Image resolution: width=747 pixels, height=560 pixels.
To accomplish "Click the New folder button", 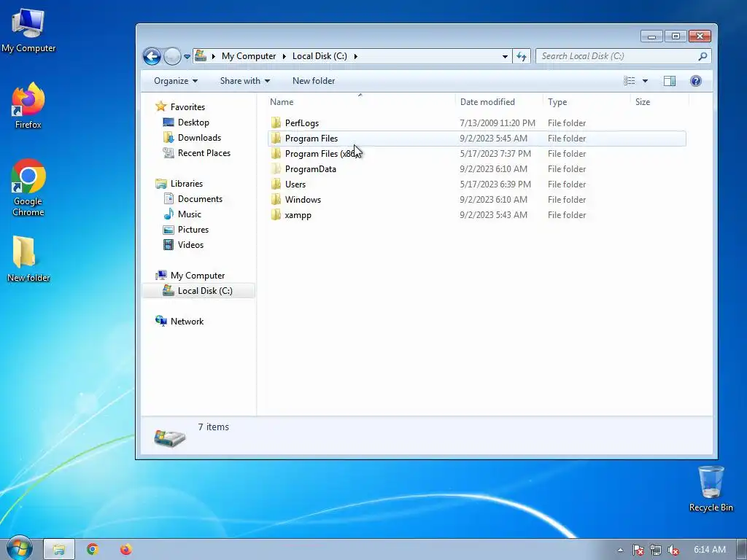I will [314, 81].
